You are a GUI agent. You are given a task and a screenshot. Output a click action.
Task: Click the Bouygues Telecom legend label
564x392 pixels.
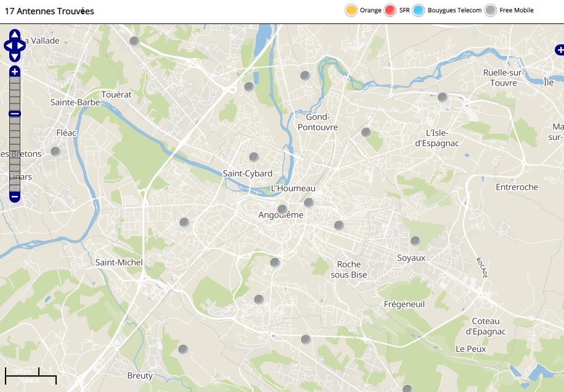[455, 10]
